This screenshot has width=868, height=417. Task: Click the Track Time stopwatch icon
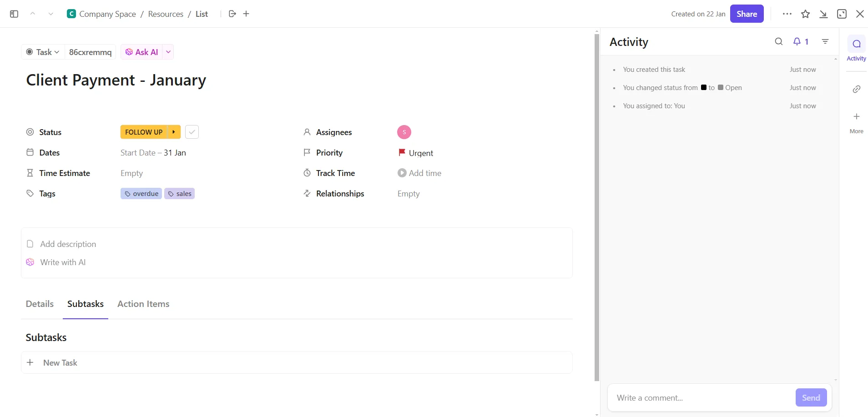(307, 173)
